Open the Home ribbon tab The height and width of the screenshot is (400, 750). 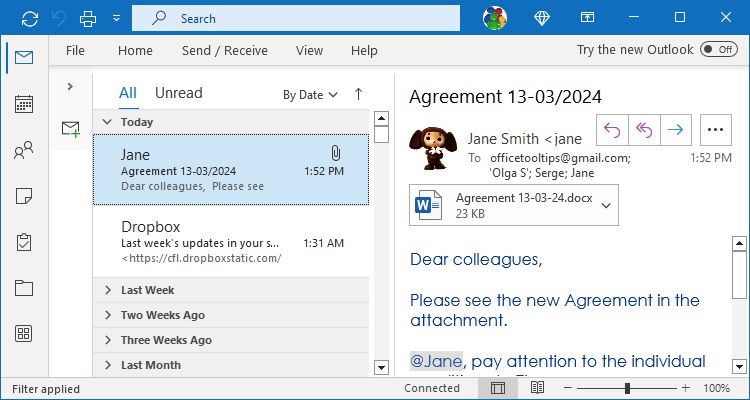point(135,50)
